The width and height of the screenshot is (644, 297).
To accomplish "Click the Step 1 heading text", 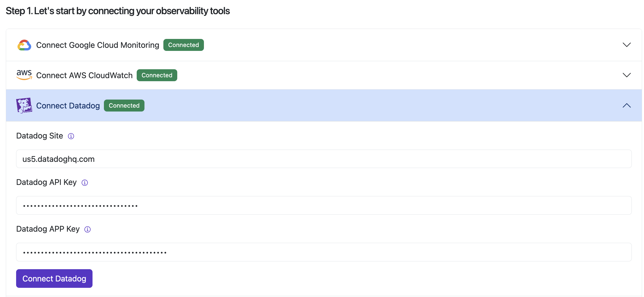I will 118,11.
